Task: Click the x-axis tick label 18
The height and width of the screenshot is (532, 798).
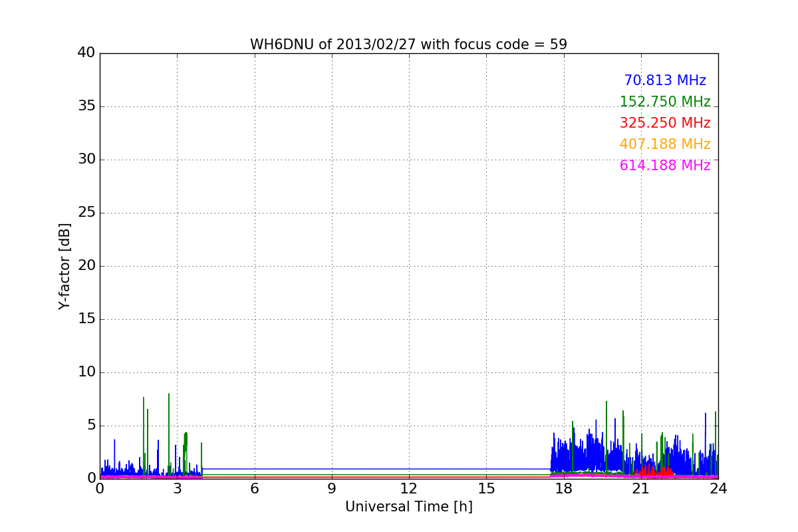Action: (564, 488)
